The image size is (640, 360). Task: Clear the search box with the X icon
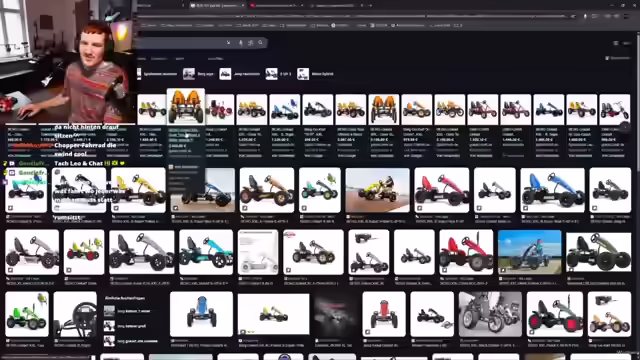point(228,42)
